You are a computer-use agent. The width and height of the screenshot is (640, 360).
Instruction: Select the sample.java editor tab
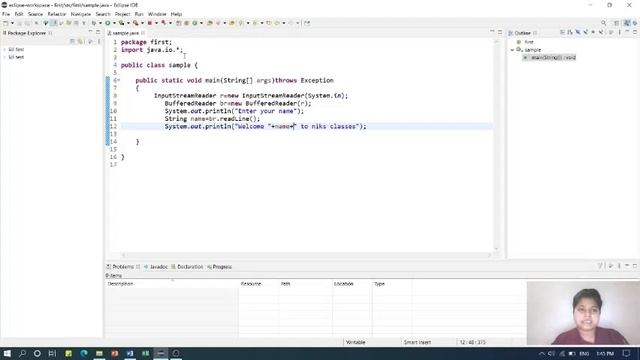tap(125, 33)
